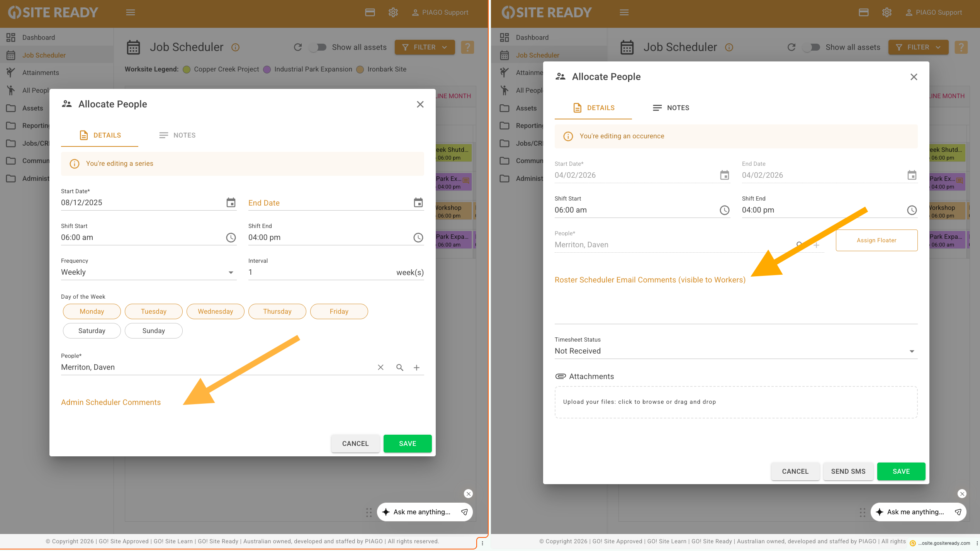Send the chat message with paper plane icon
This screenshot has height=551, width=980.
[464, 512]
